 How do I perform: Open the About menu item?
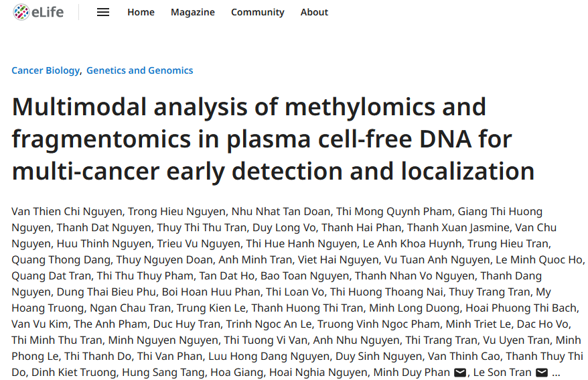point(314,12)
